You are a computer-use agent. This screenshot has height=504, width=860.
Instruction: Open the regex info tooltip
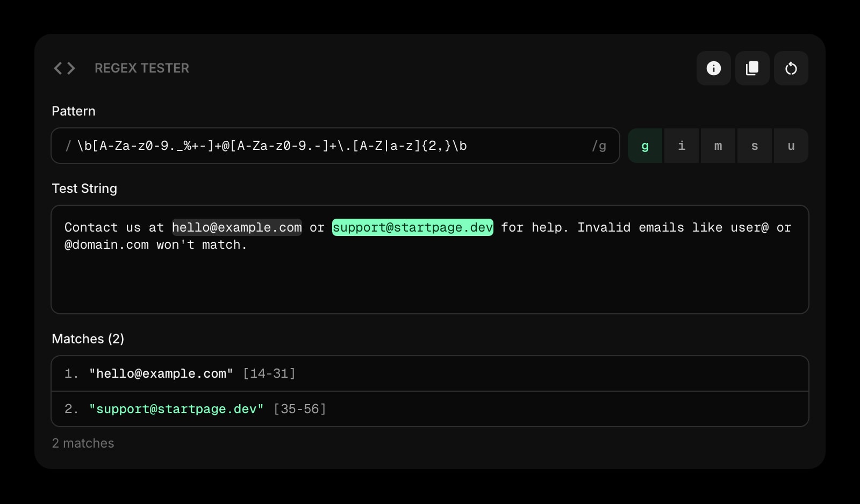coord(713,68)
